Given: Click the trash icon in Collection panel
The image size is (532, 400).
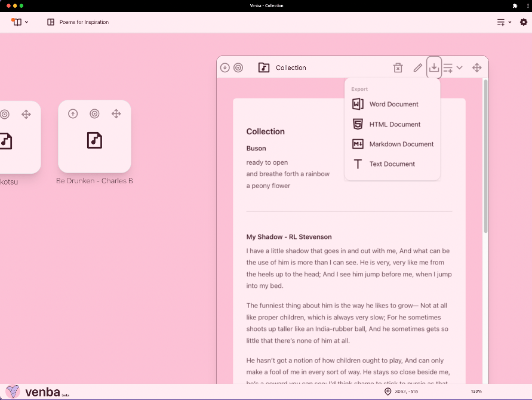Looking at the screenshot, I should point(398,67).
